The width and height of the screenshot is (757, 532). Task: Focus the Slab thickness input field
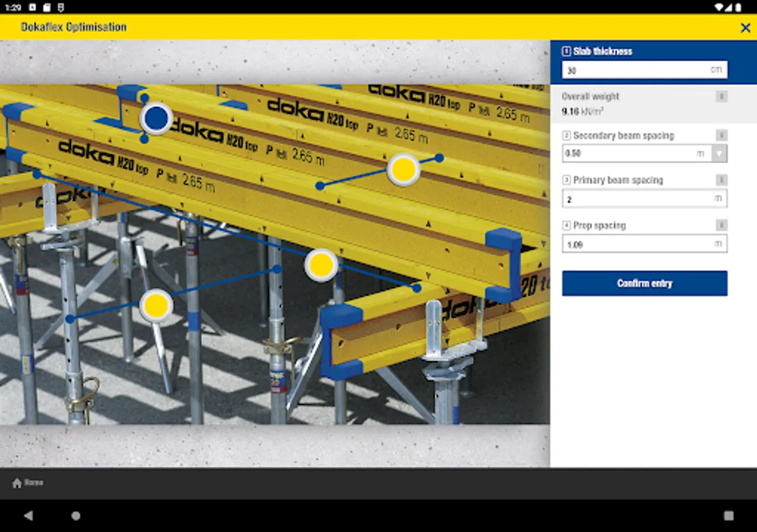(x=645, y=70)
